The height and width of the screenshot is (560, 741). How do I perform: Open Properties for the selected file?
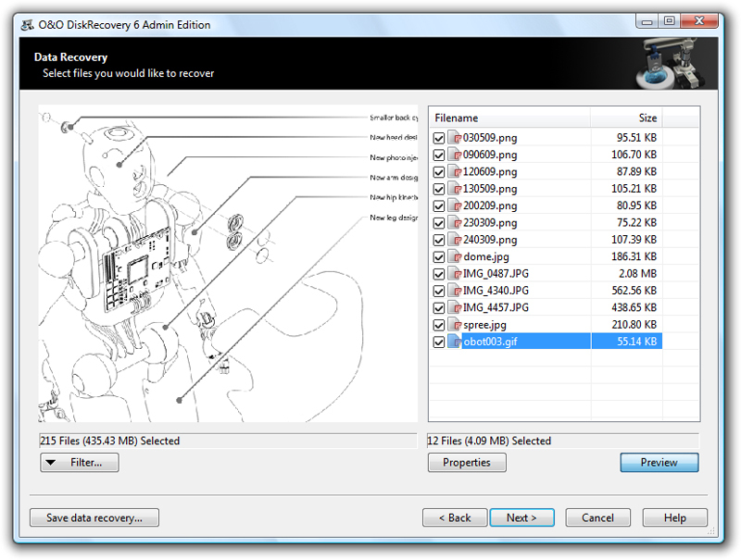467,463
